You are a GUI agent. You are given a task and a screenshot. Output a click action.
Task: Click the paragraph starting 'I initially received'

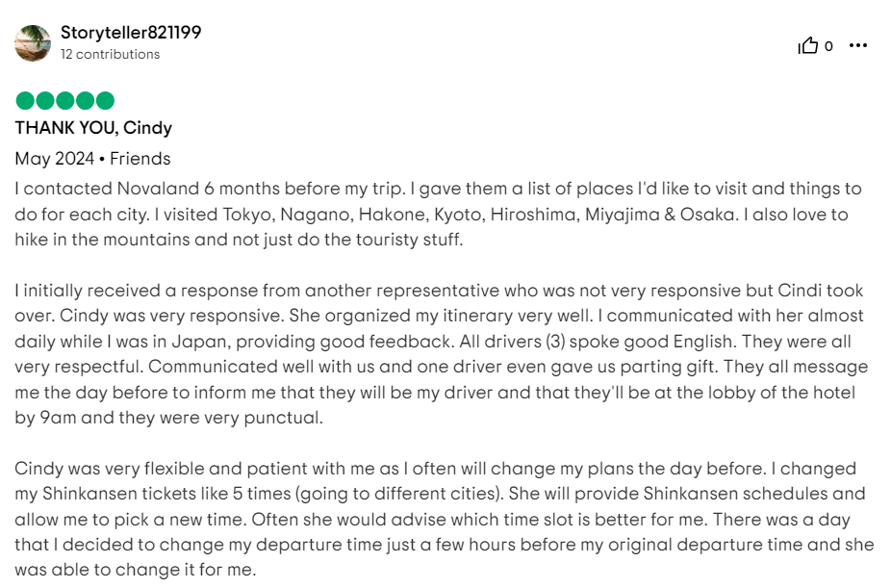pyautogui.click(x=442, y=354)
